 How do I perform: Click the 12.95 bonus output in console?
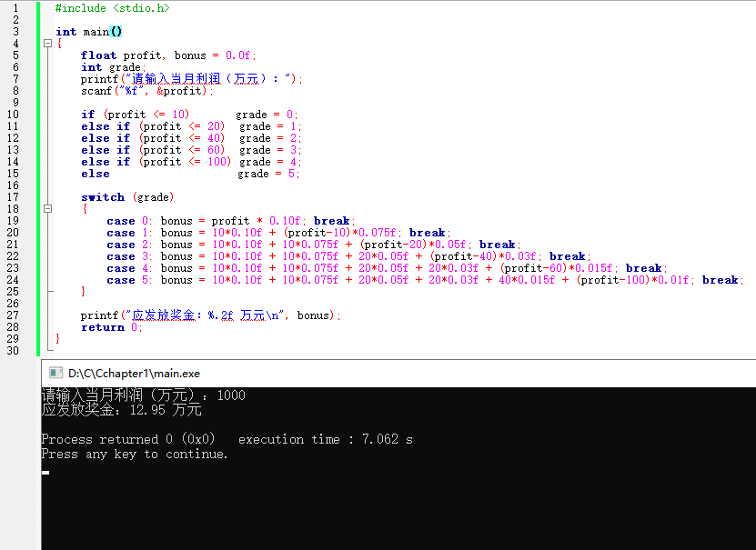pyautogui.click(x=147, y=410)
